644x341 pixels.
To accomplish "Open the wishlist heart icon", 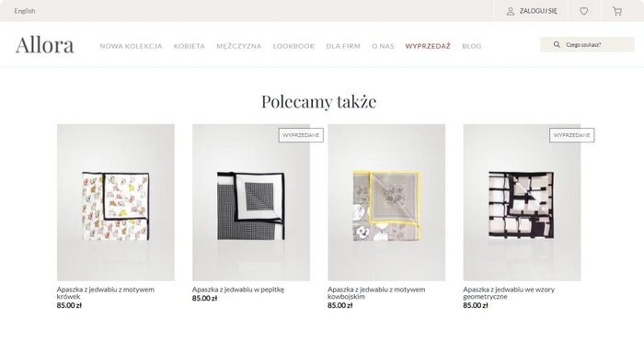I will click(x=583, y=11).
